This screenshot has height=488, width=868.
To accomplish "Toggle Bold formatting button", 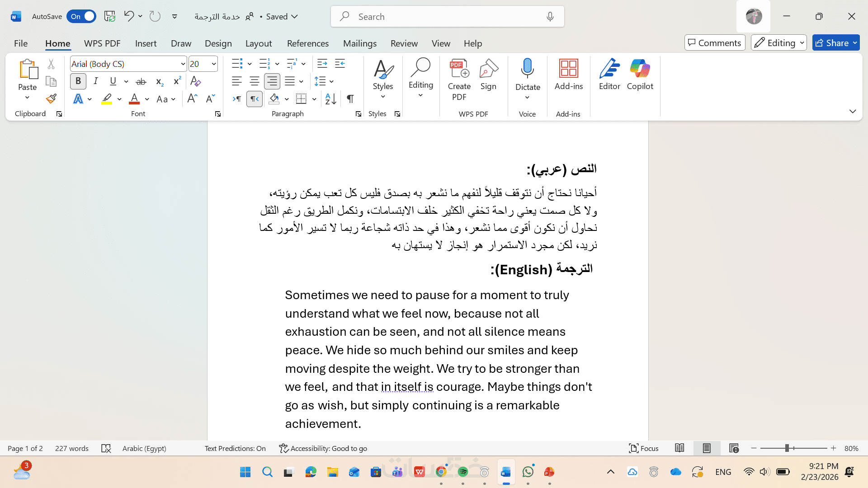I will 78,81.
